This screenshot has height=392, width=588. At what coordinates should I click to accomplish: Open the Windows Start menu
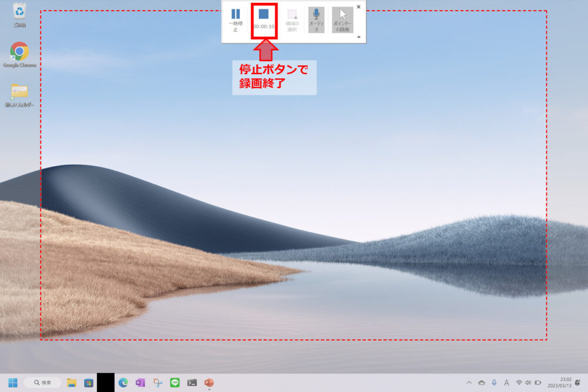[x=13, y=383]
